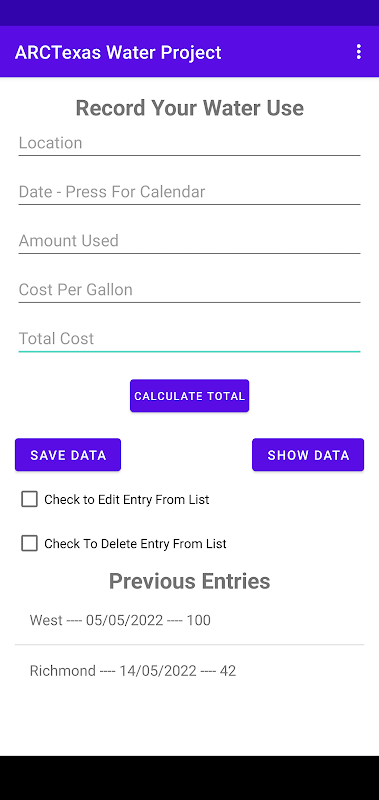
Task: Tick the Delete Entry From List checkbox
Action: coord(30,543)
